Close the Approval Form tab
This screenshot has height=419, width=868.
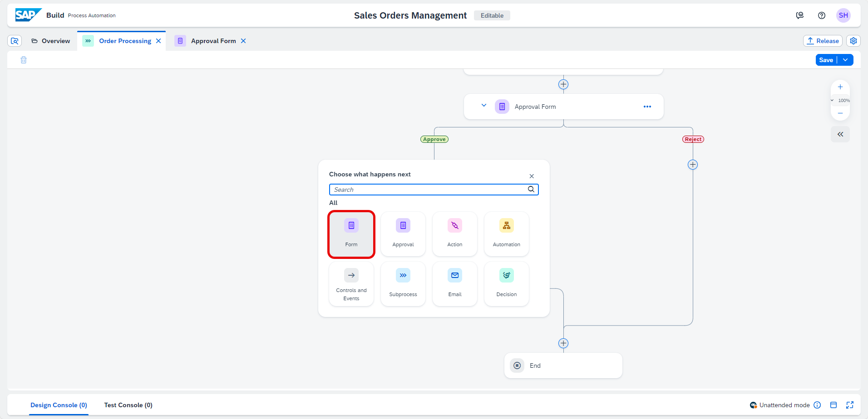(243, 41)
